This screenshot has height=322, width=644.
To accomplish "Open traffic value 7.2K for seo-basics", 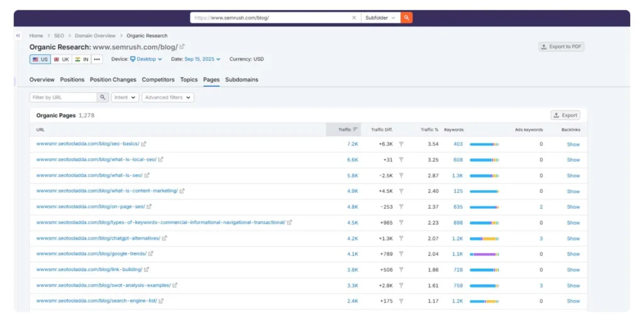I will tap(352, 144).
